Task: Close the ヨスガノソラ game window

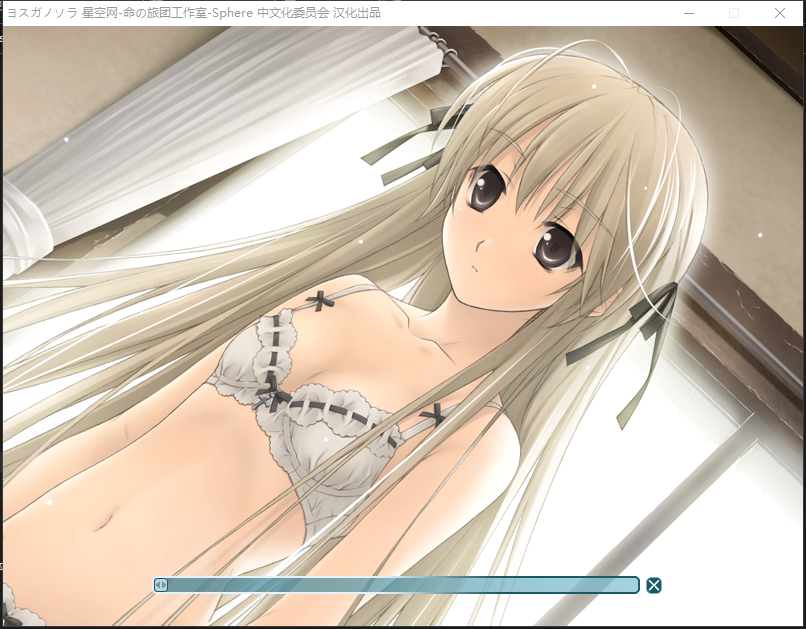Action: 780,13
